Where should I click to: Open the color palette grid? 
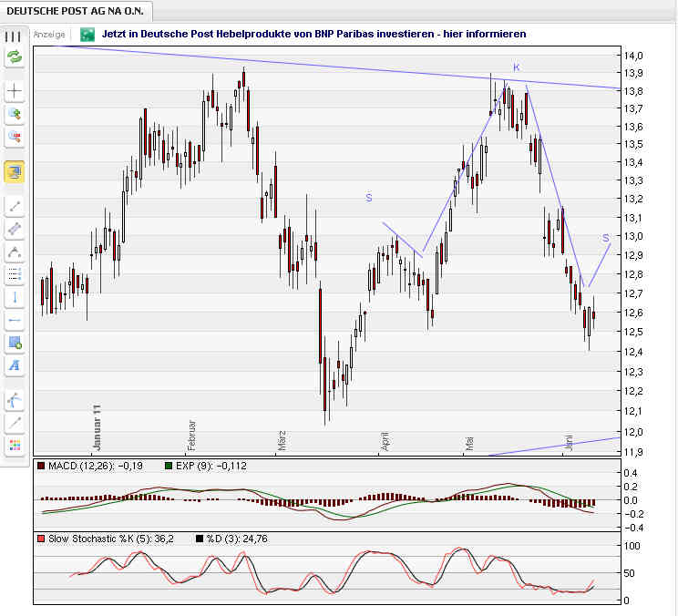pos(14,445)
